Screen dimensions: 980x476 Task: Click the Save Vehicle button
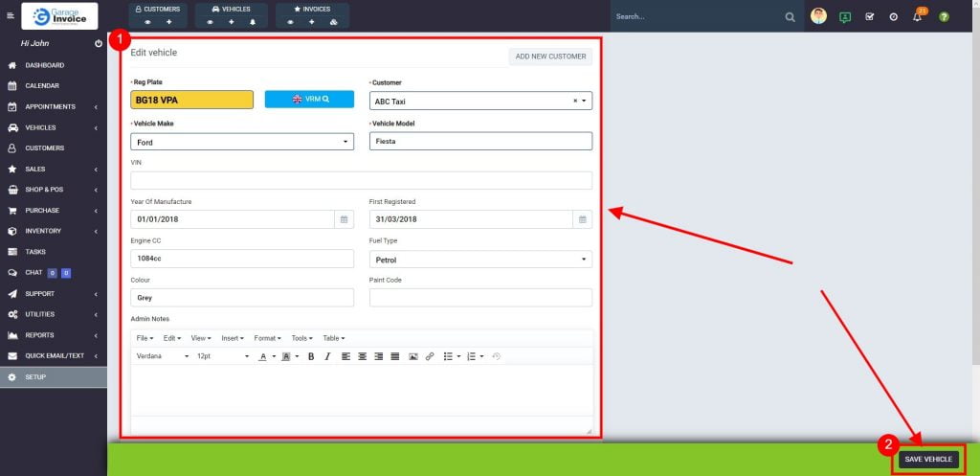click(928, 460)
